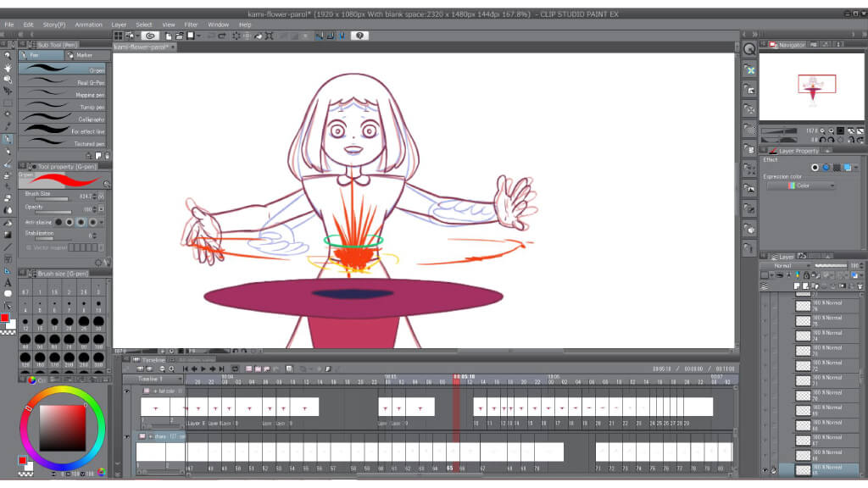
Task: Toggle visibility of the selected bottom layer
Action: (x=765, y=469)
